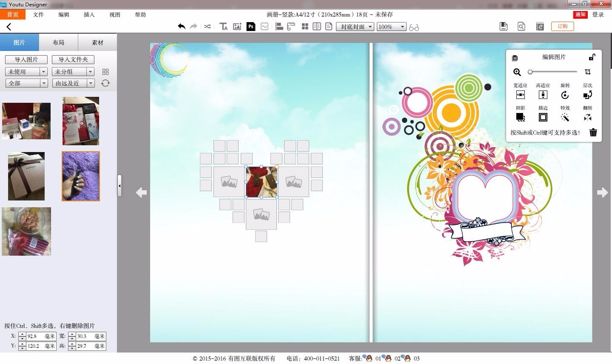Toggle the lock icon in edit panel
Screen dimensions: 612x364
[x=592, y=57]
